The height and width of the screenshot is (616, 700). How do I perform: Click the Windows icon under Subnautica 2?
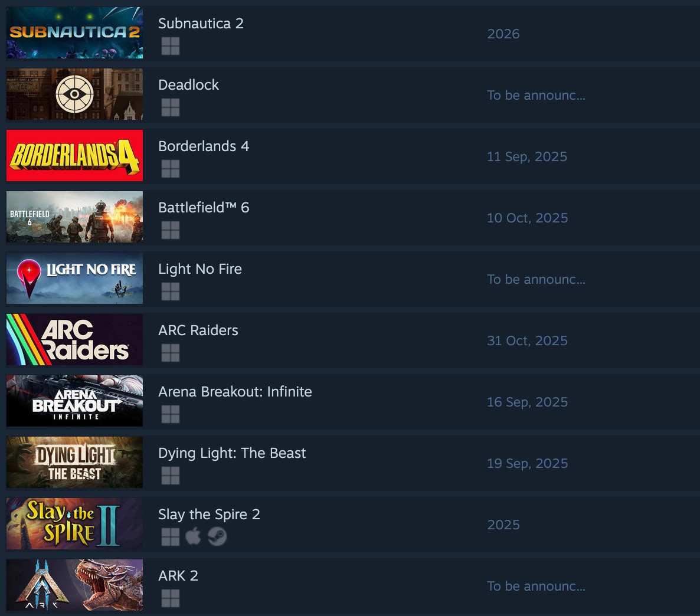click(x=171, y=46)
